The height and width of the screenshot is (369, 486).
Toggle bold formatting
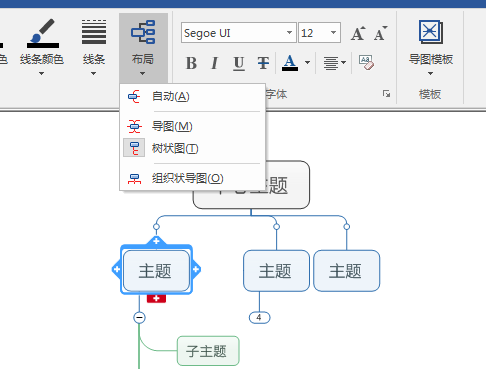(191, 63)
